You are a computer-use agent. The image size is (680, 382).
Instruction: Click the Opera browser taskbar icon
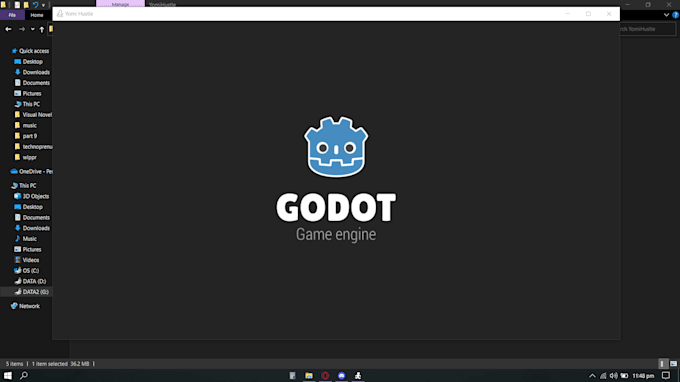[x=325, y=375]
